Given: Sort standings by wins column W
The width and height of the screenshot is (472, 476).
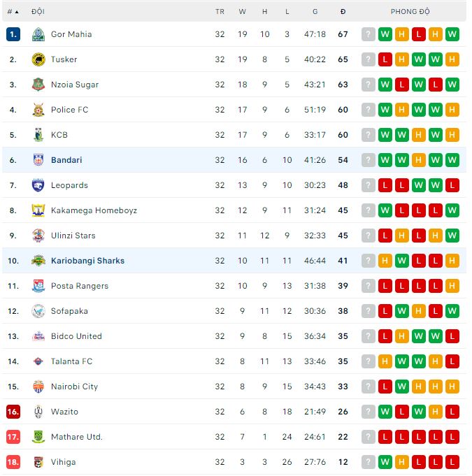Looking at the screenshot, I should (242, 11).
